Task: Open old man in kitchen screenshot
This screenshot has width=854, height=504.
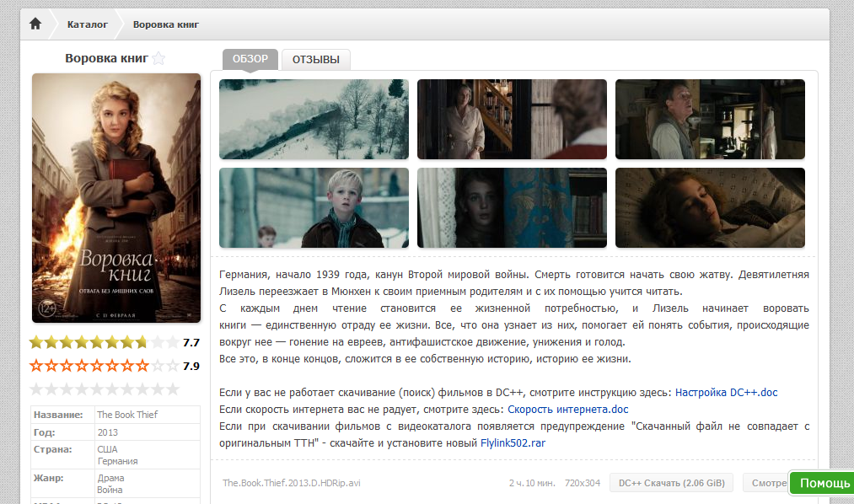Action: click(710, 119)
